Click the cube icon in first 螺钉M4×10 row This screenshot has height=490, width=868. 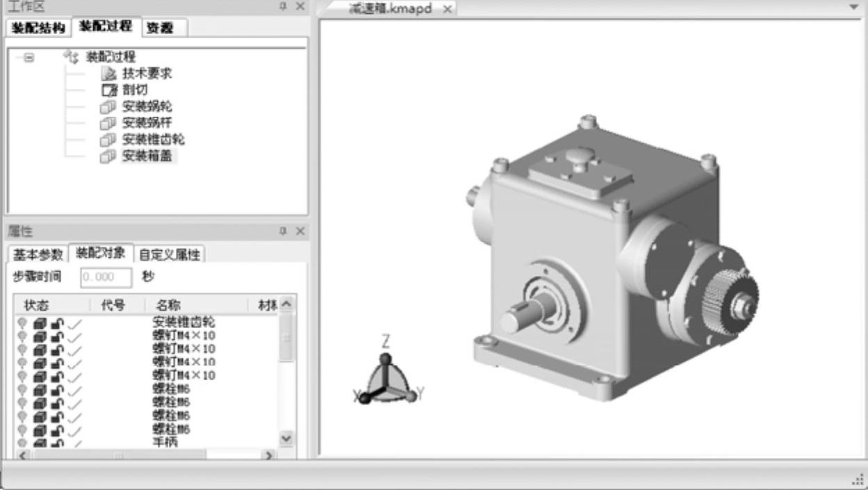[x=40, y=336]
